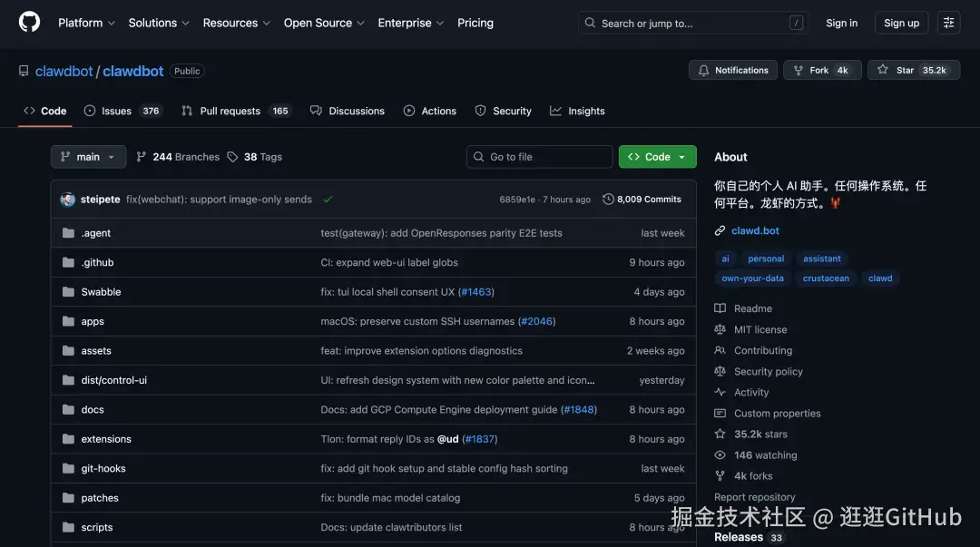Select the own-your-data topic tag
Screen dimensions: 980x547
tap(752, 278)
